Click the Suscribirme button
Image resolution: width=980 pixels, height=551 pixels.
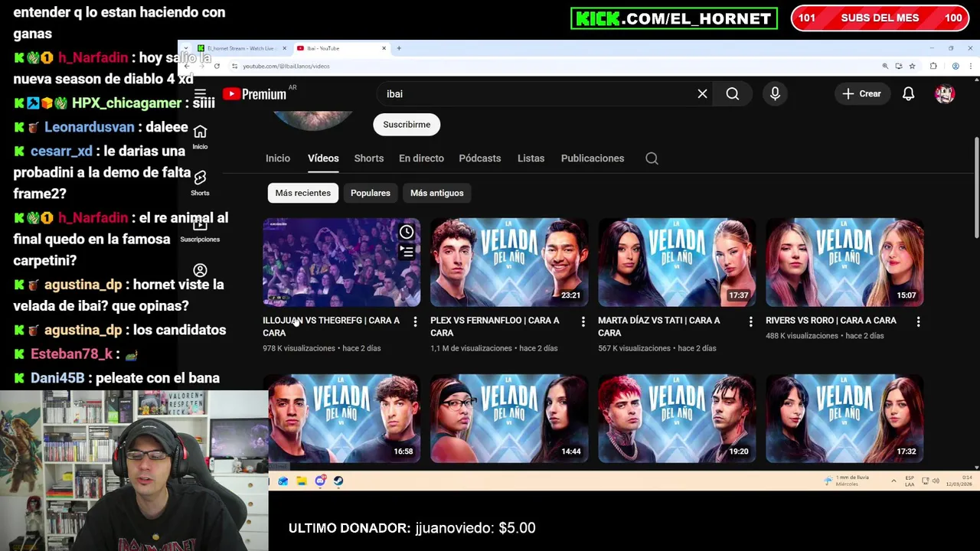[407, 125]
